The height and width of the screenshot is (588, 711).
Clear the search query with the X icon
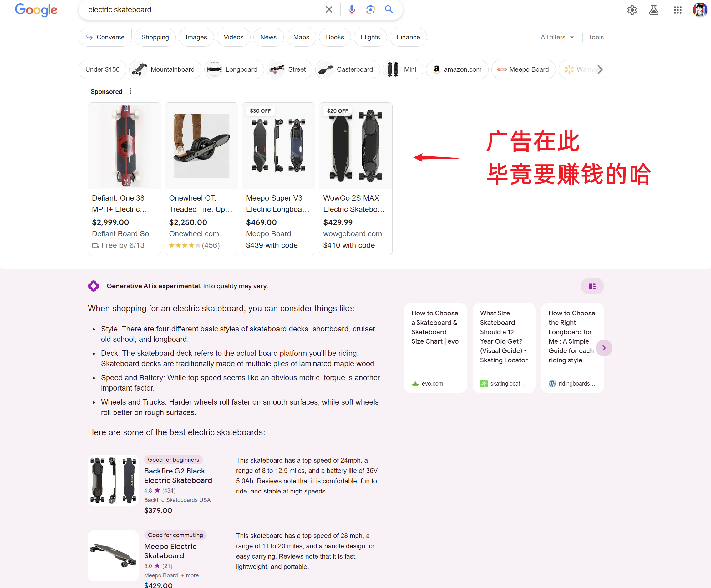pos(329,9)
